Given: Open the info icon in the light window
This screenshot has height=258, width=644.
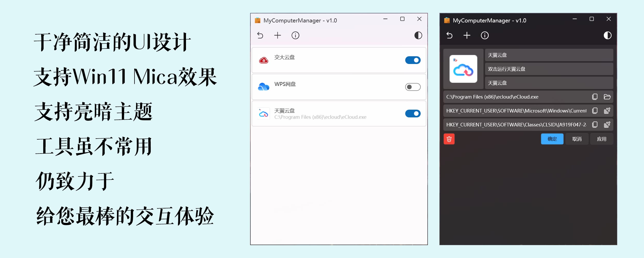Looking at the screenshot, I should pos(295,35).
